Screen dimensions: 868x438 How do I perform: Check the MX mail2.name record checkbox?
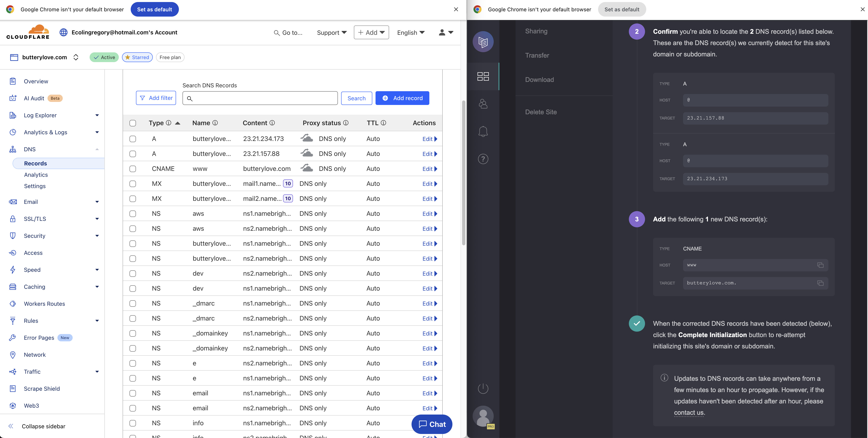(x=133, y=199)
